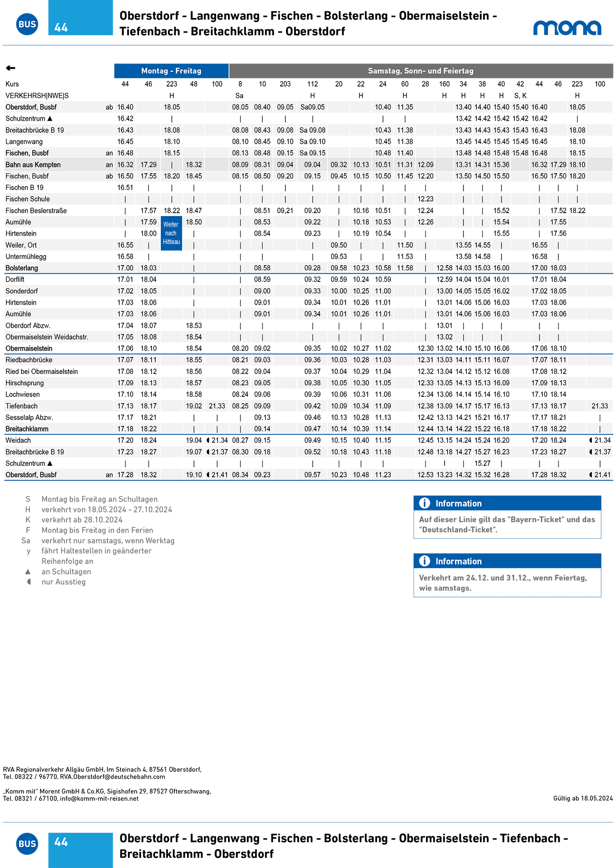The height and width of the screenshot is (868, 616).
Task: Click the triangle symbol in the legend
Action: click(x=28, y=572)
